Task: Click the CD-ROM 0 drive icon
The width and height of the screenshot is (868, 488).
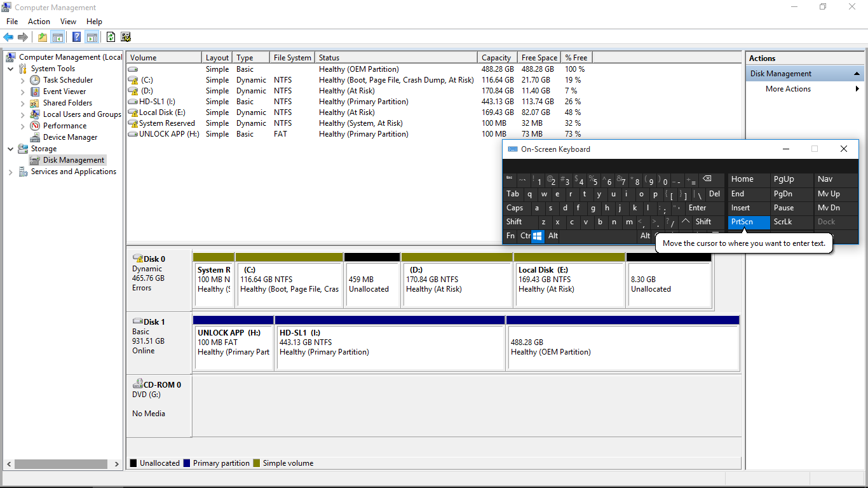Action: click(x=137, y=384)
